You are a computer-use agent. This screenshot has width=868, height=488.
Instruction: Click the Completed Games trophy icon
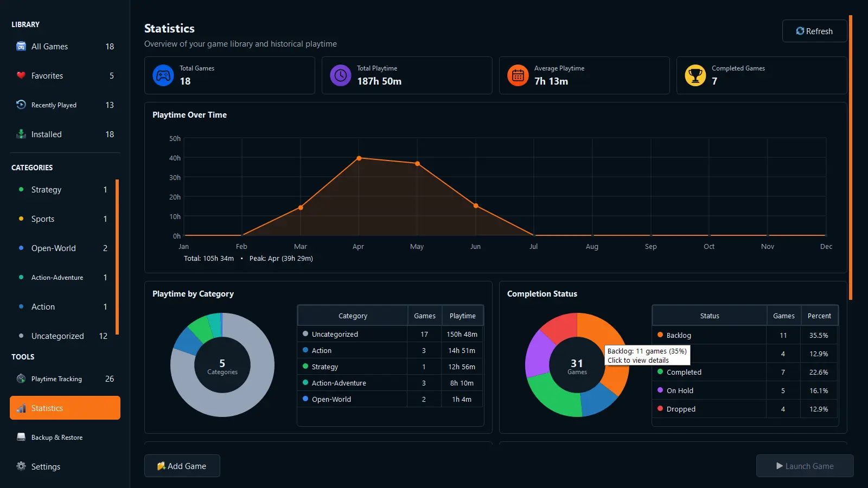point(695,75)
